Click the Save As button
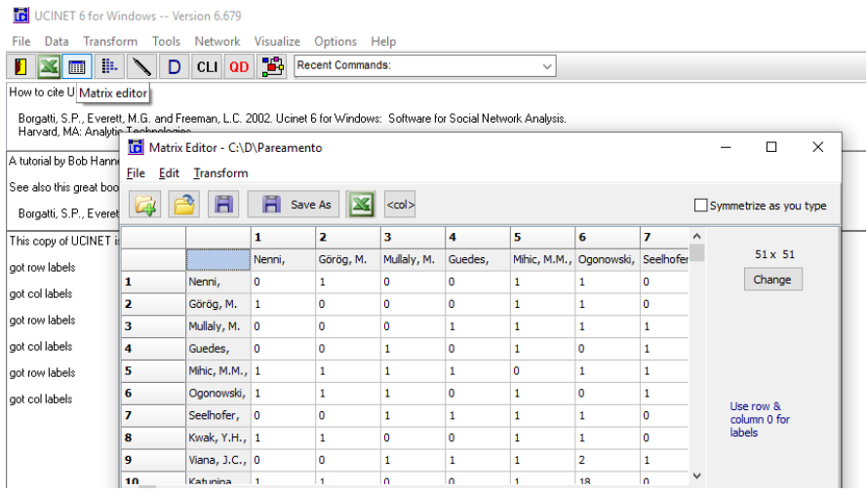868x493 pixels. [x=297, y=205]
